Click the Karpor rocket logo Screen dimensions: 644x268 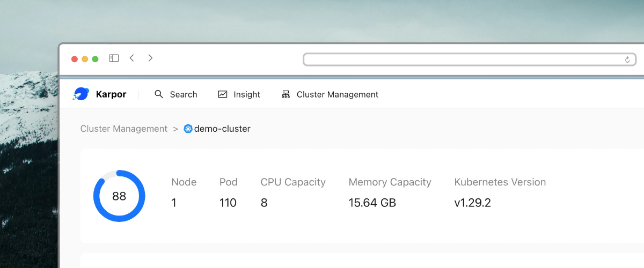(81, 94)
